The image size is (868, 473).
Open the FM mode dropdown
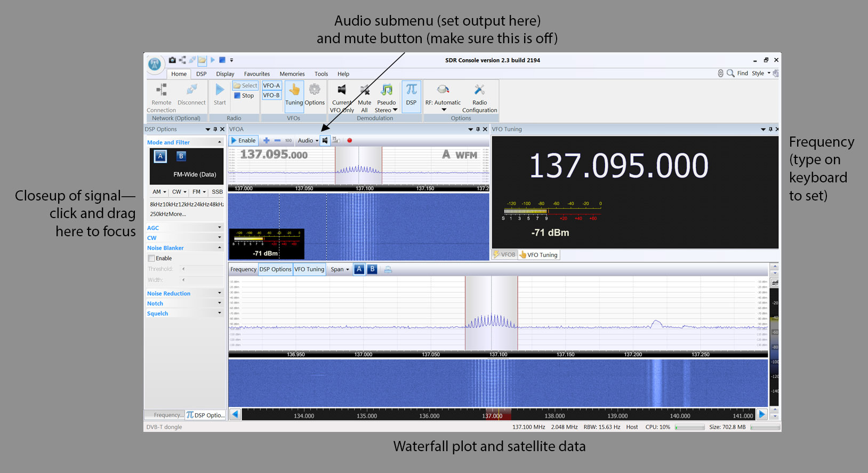coord(199,192)
